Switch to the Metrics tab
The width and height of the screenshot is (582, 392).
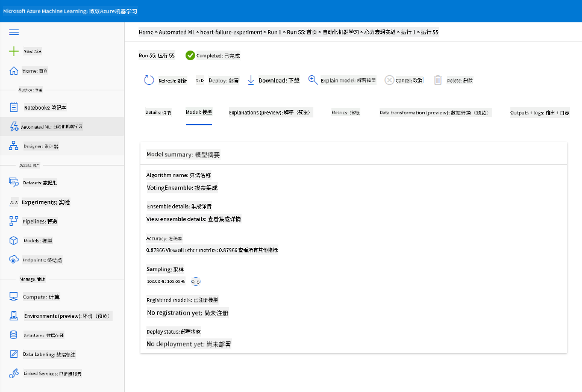pyautogui.click(x=346, y=113)
